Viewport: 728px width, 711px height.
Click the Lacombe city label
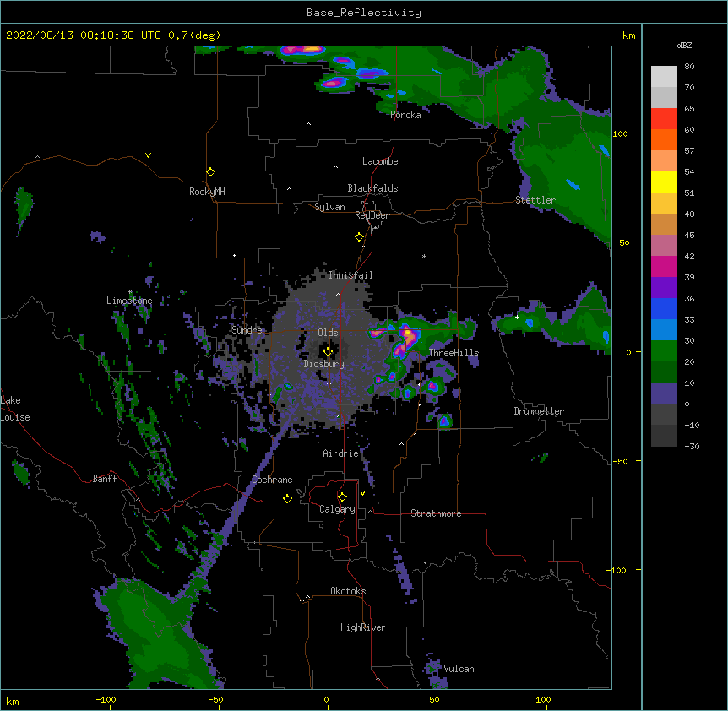(x=380, y=161)
